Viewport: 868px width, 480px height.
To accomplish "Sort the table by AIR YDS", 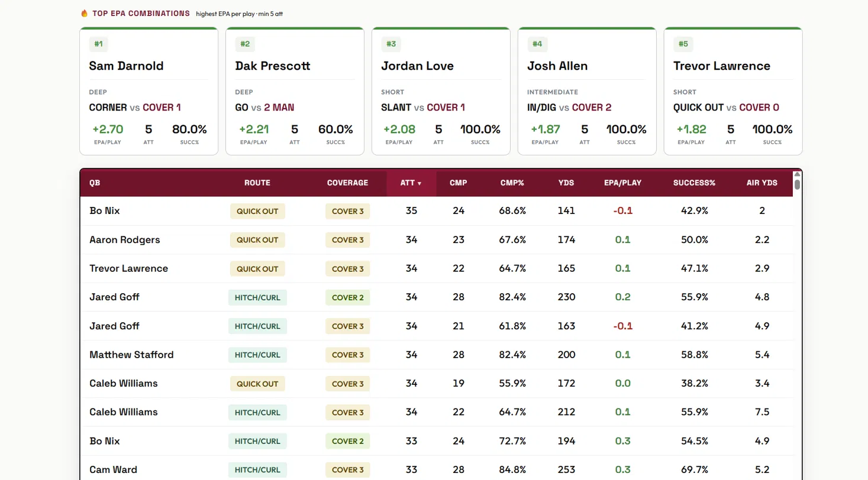I will pos(761,183).
